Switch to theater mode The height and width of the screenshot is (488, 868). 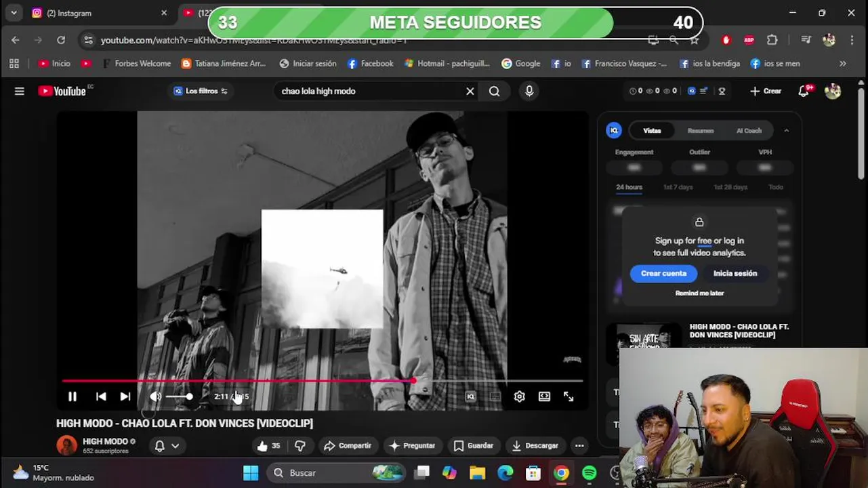(x=544, y=396)
